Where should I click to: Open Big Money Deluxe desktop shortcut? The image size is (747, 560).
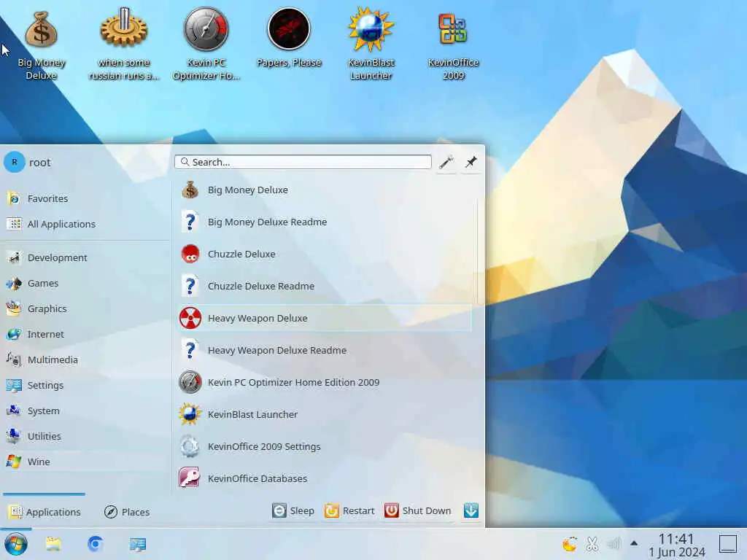tap(42, 45)
